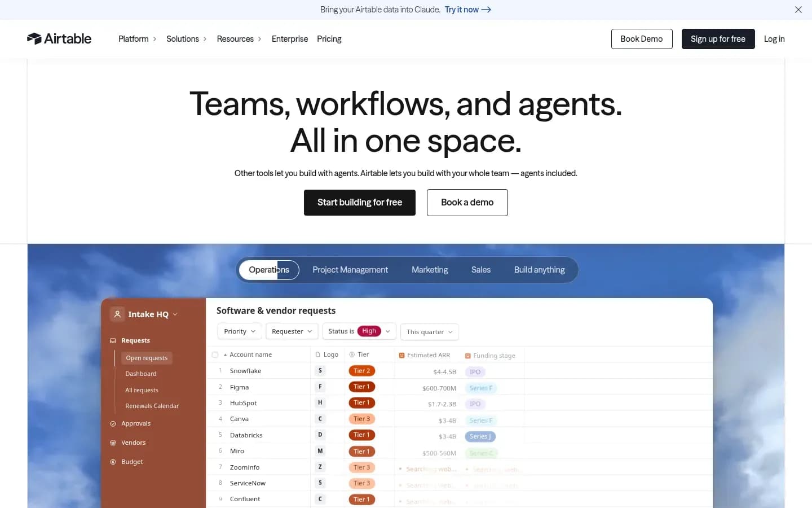Tick the select-all checkbox beside Account name
Viewport: 812px width, 508px height.
215,354
